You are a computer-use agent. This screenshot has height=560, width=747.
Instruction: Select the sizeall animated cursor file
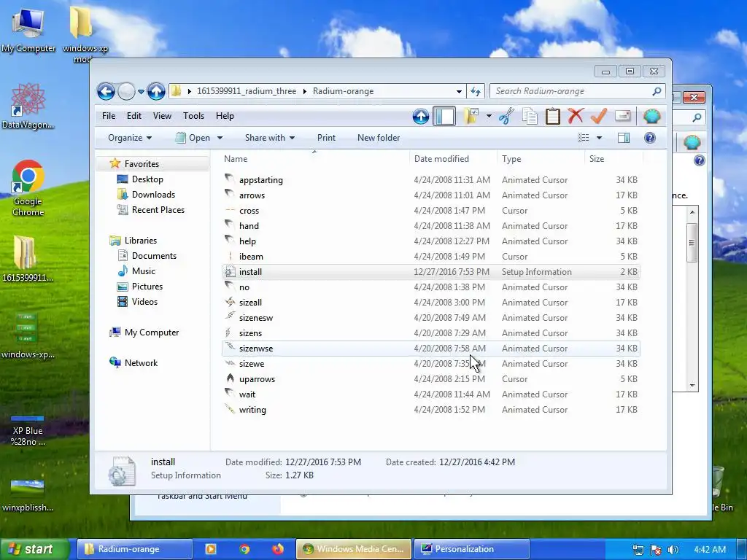coord(430,303)
